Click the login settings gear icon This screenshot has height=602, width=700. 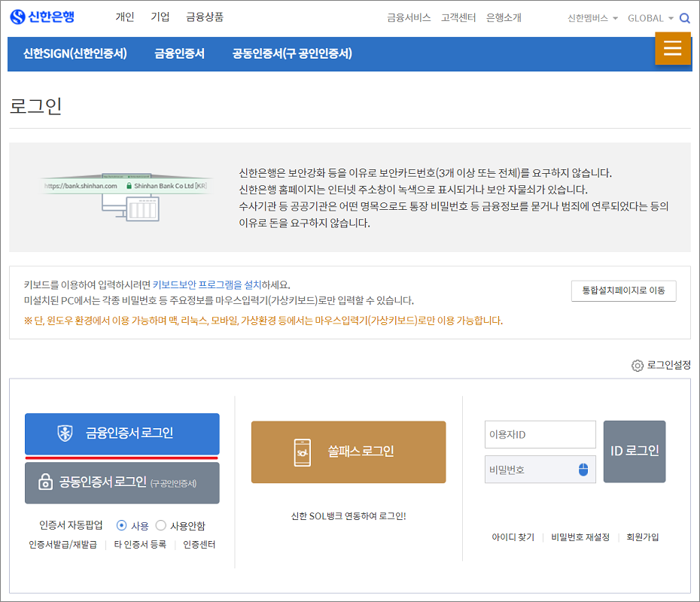tap(637, 366)
